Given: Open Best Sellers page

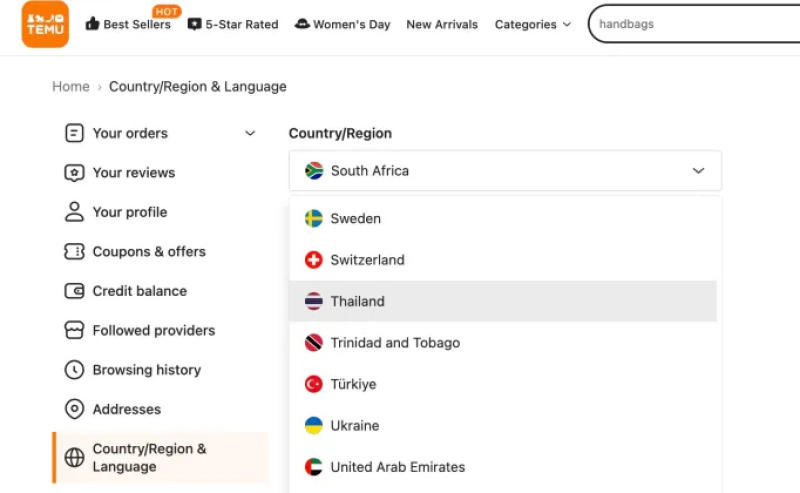Looking at the screenshot, I should point(128,24).
